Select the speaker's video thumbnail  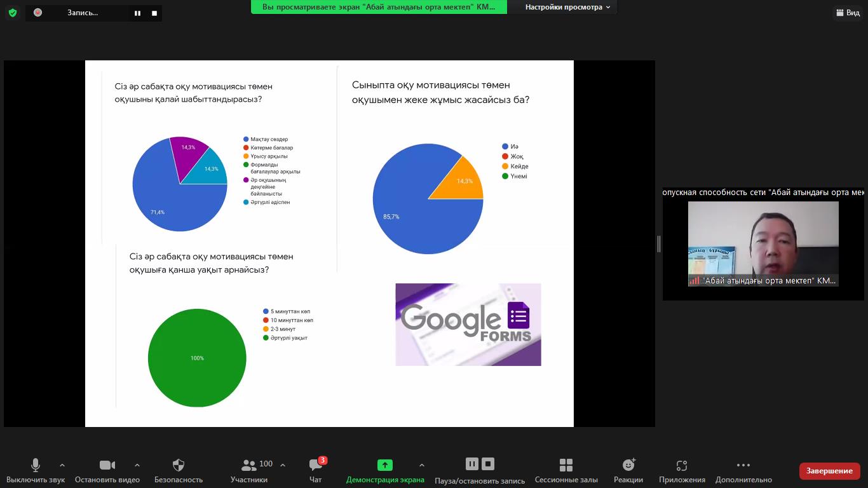763,244
